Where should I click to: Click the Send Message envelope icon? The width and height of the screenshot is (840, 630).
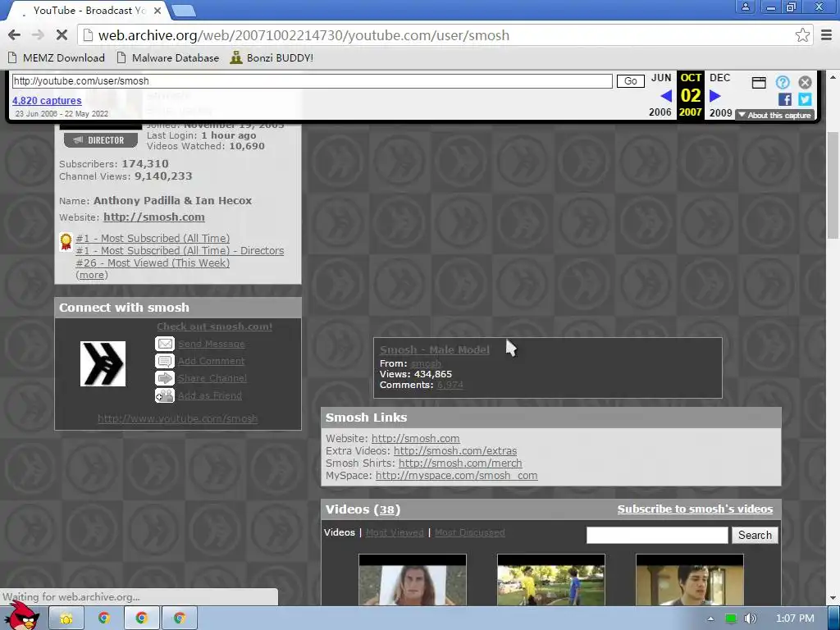[x=164, y=344]
